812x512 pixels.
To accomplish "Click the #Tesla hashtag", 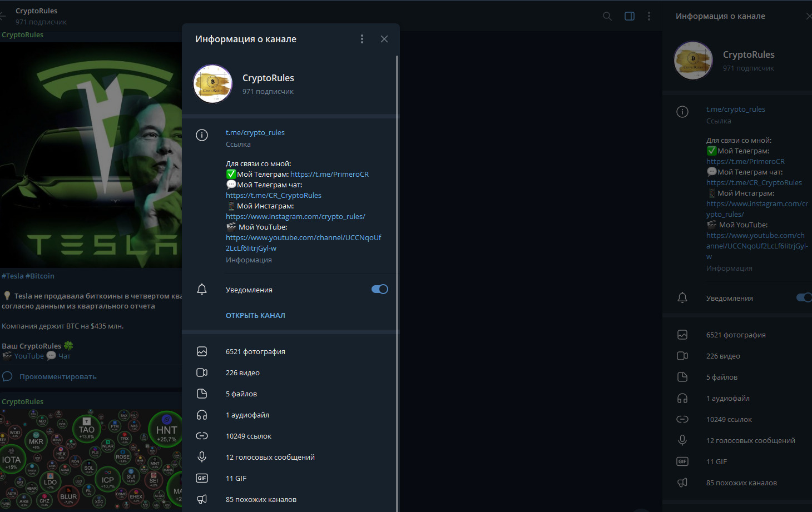I will (12, 276).
